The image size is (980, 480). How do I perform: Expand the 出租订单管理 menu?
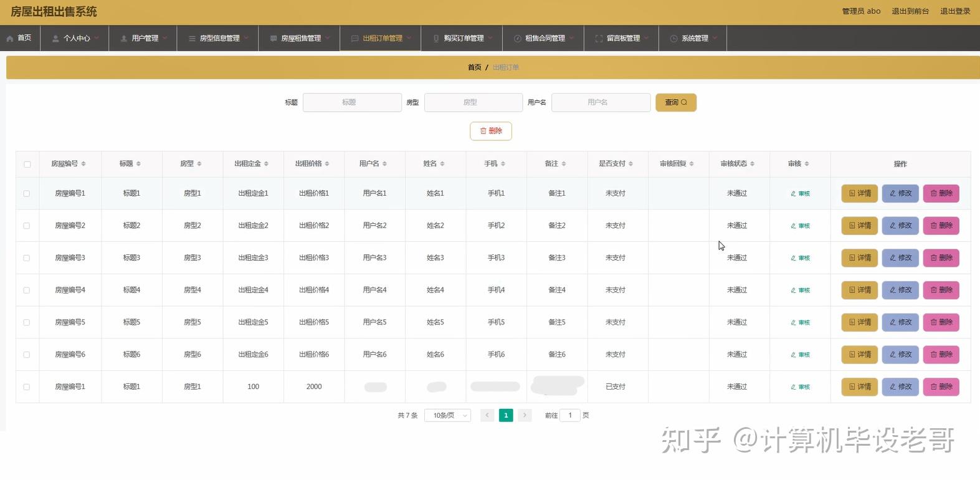(x=381, y=38)
